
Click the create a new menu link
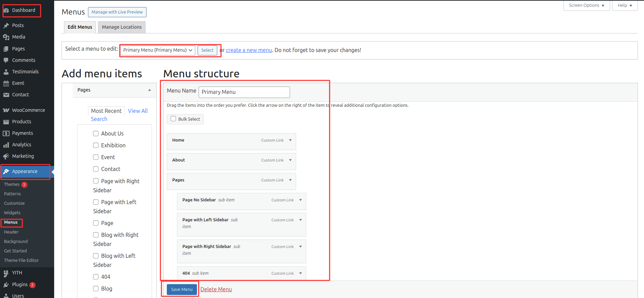(x=249, y=50)
